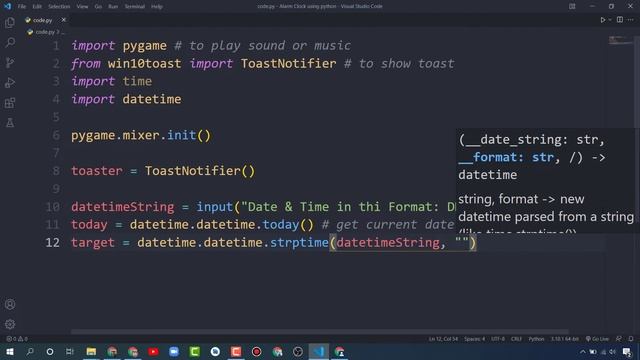Open the volume control in system tray

(x=612, y=351)
